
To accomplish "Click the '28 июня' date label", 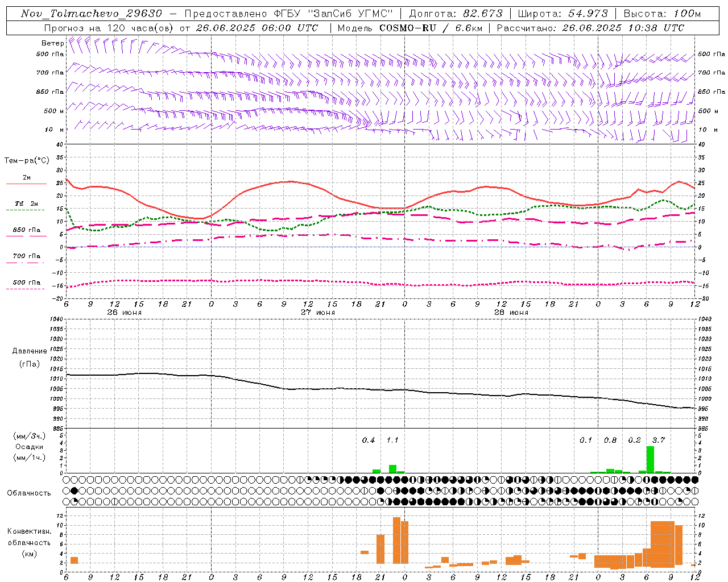I will coord(511,313).
